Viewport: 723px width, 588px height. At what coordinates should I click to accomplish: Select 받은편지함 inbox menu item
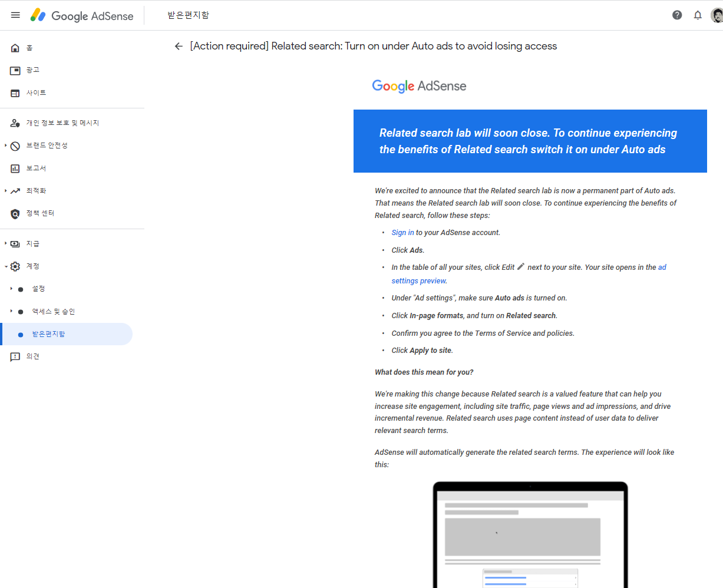66,334
